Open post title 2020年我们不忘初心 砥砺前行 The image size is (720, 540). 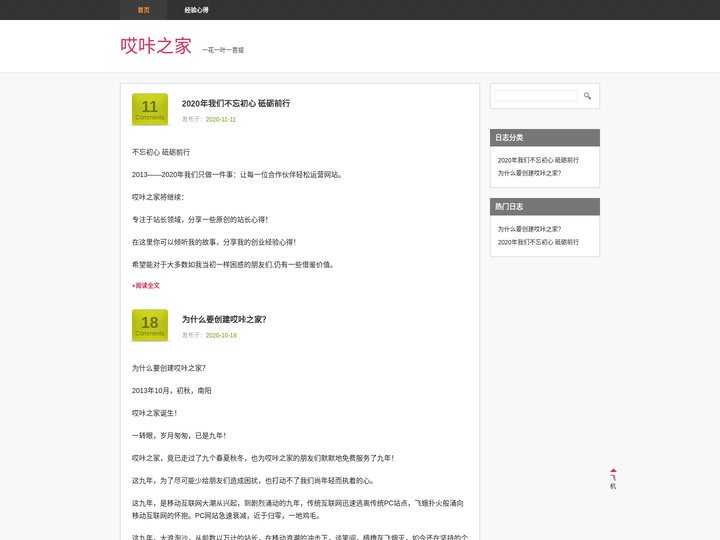pos(236,103)
